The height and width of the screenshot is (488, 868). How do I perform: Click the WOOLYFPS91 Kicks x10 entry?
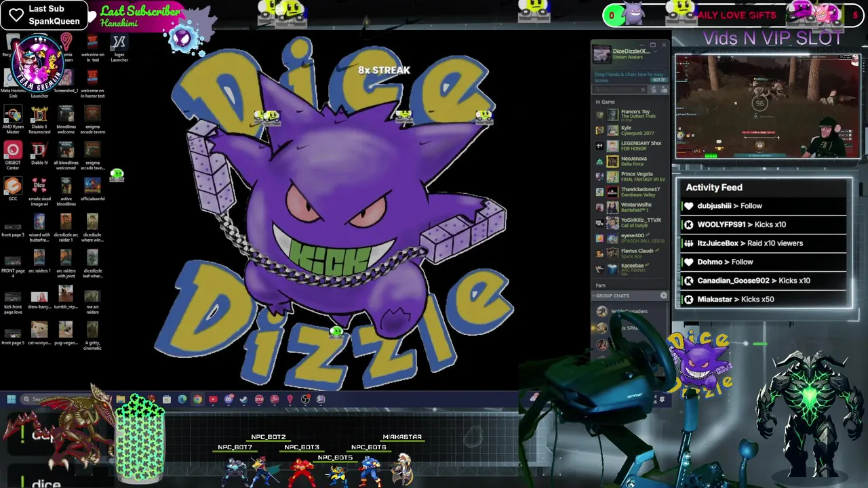[x=764, y=224]
